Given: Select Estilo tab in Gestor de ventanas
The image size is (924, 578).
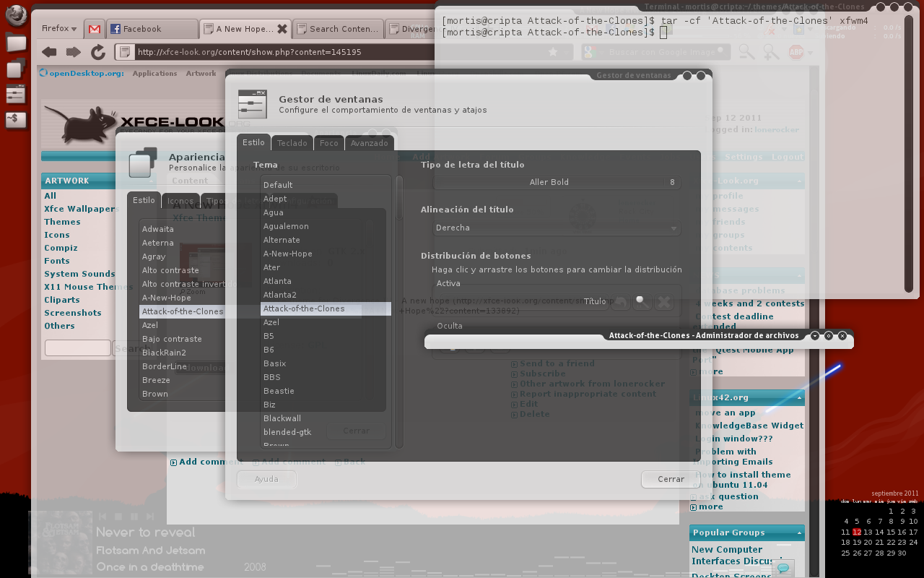Looking at the screenshot, I should click(253, 143).
